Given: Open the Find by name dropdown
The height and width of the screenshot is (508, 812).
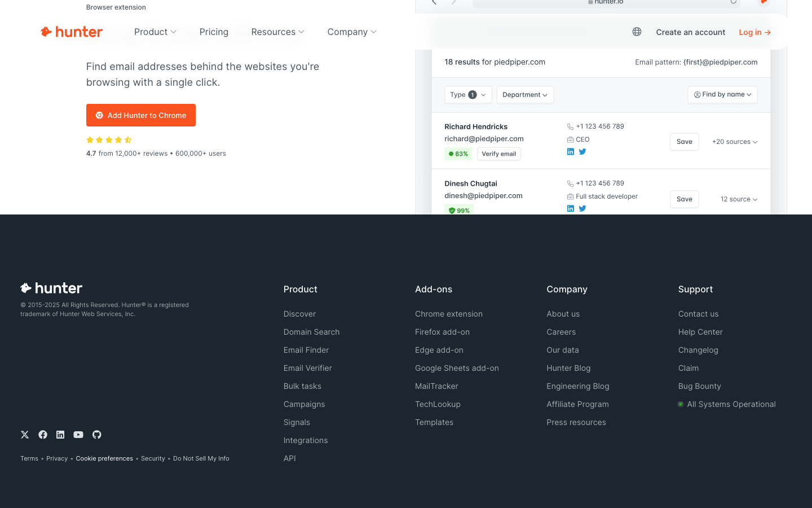Looking at the screenshot, I should point(722,95).
